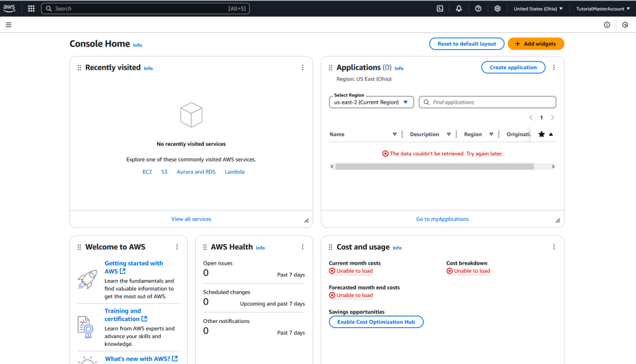Click Go to myApplications
Image resolution: width=636 pixels, height=364 pixels.
click(x=442, y=219)
